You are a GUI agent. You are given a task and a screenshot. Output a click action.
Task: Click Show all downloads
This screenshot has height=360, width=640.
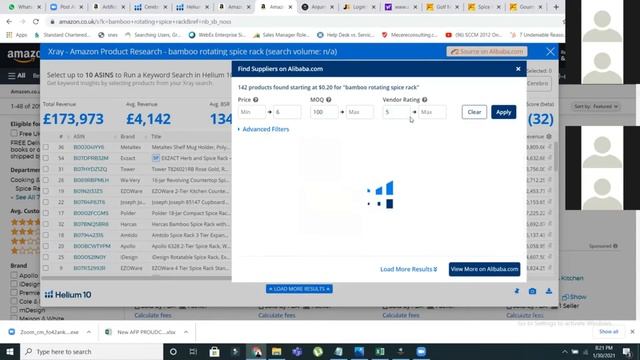(x=608, y=331)
